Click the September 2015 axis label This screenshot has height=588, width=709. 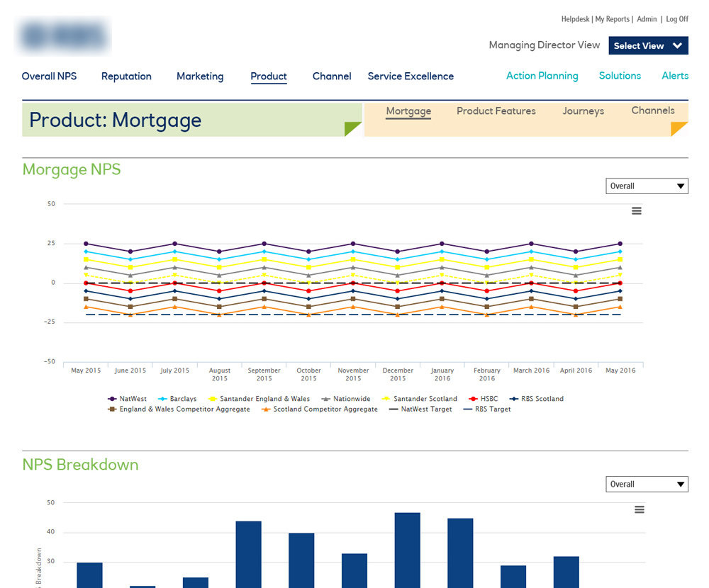(x=264, y=374)
